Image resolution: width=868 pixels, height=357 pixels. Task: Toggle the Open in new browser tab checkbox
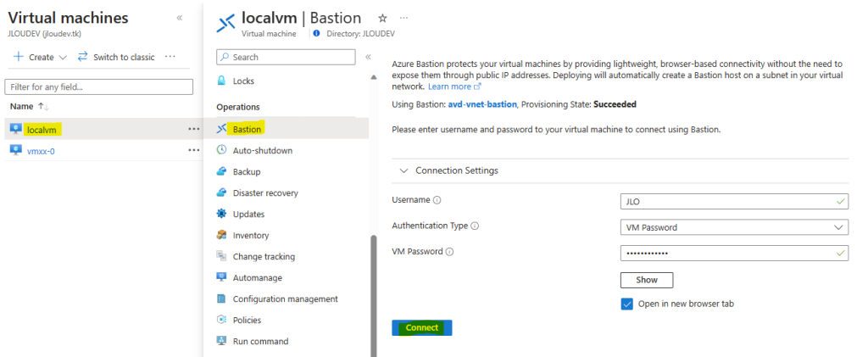(626, 304)
